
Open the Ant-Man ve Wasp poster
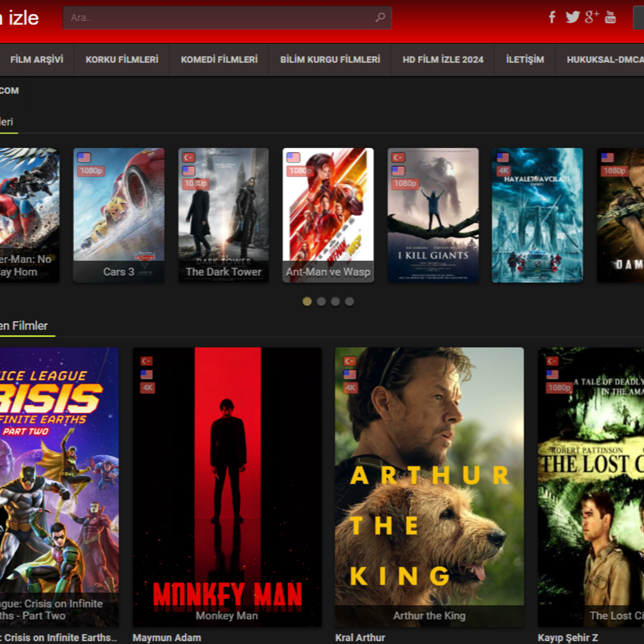coord(328,215)
